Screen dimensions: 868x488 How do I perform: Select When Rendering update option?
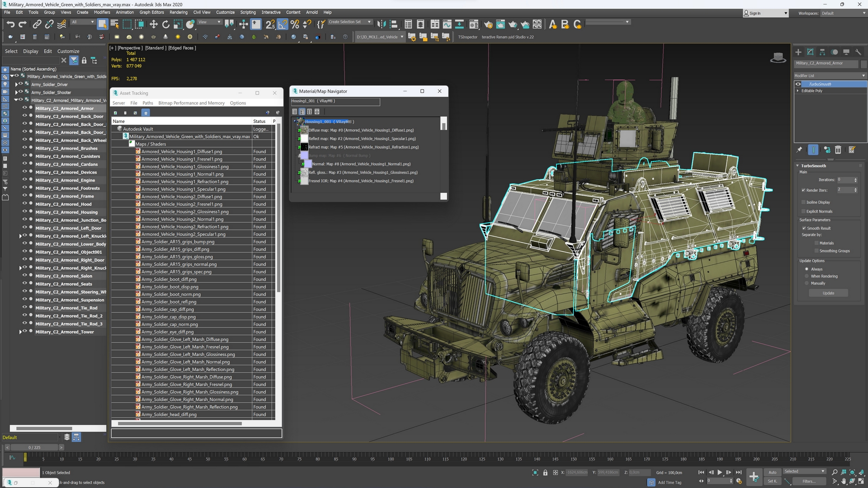pyautogui.click(x=807, y=276)
